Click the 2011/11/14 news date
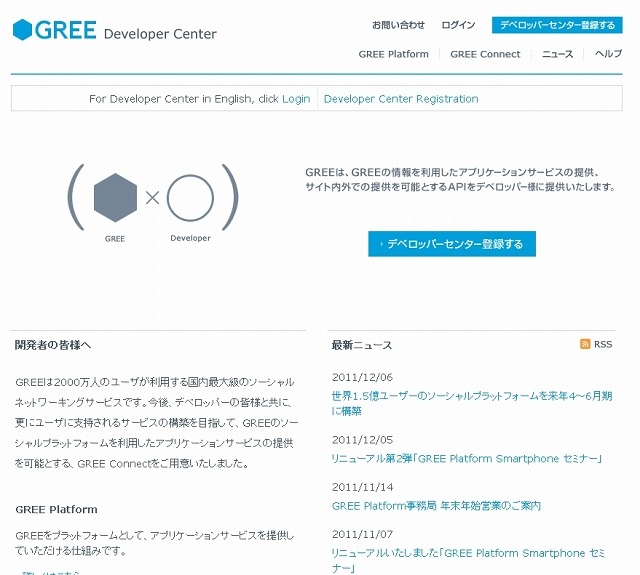 click(x=362, y=487)
